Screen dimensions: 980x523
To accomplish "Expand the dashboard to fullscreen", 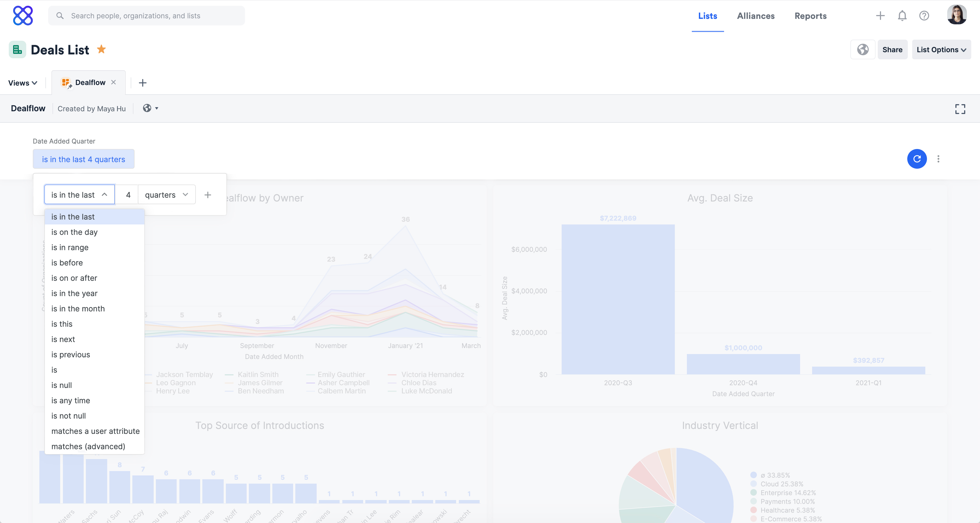I will [960, 109].
